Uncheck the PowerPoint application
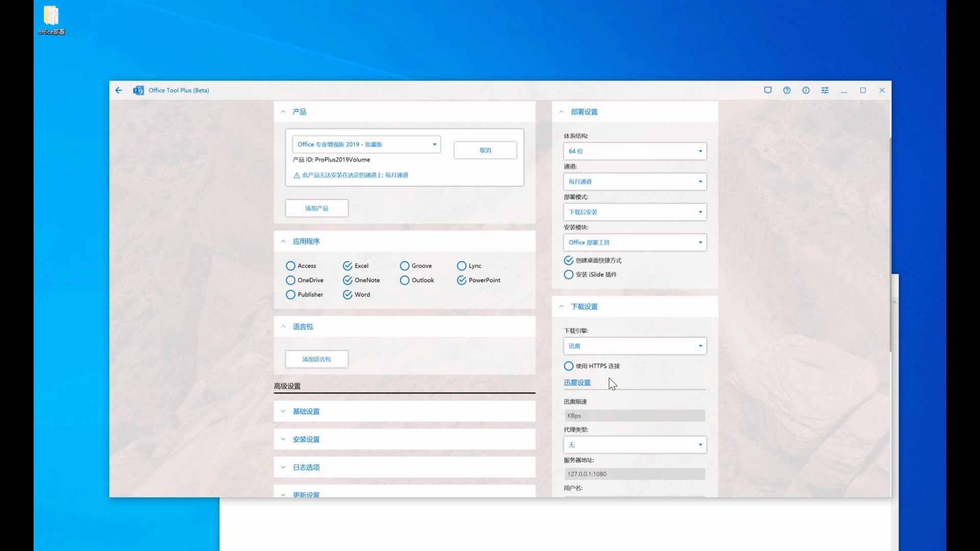Screen dimensions: 980x551 click(x=462, y=280)
